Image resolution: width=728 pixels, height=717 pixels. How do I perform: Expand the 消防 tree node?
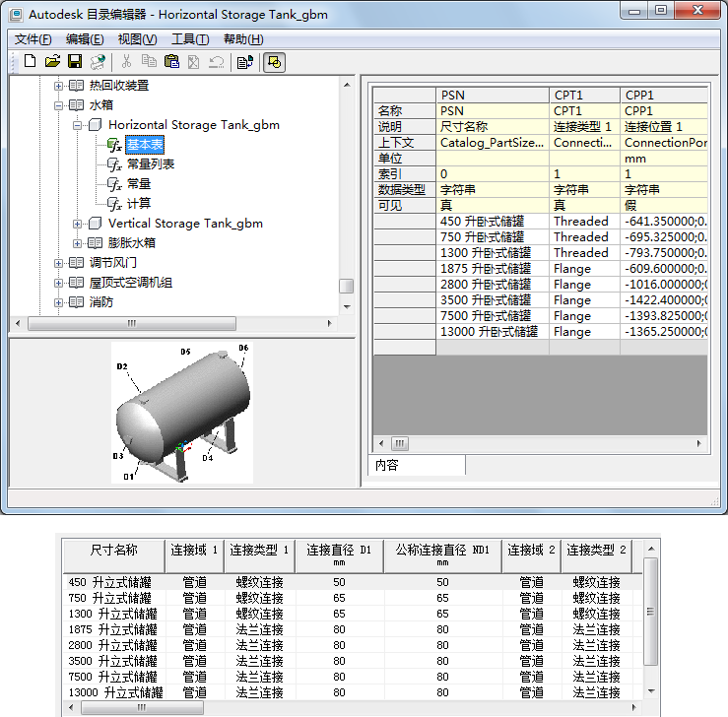(x=58, y=302)
